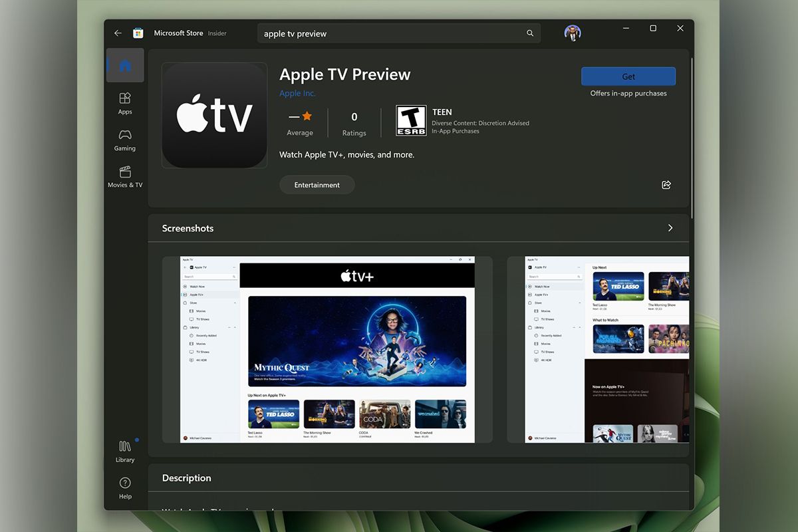This screenshot has height=532, width=798.
Task: Open the Mythic Quest screenshot thumbnail
Action: click(x=327, y=349)
